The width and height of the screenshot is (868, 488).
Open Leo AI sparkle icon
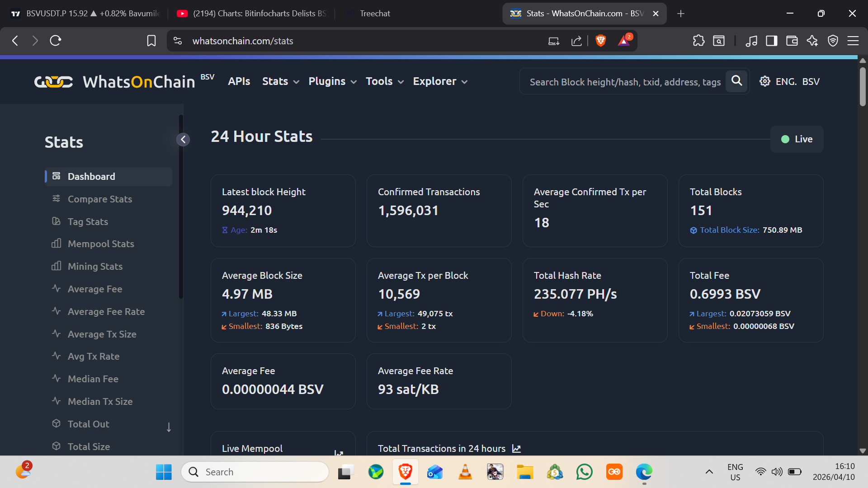pos(812,41)
